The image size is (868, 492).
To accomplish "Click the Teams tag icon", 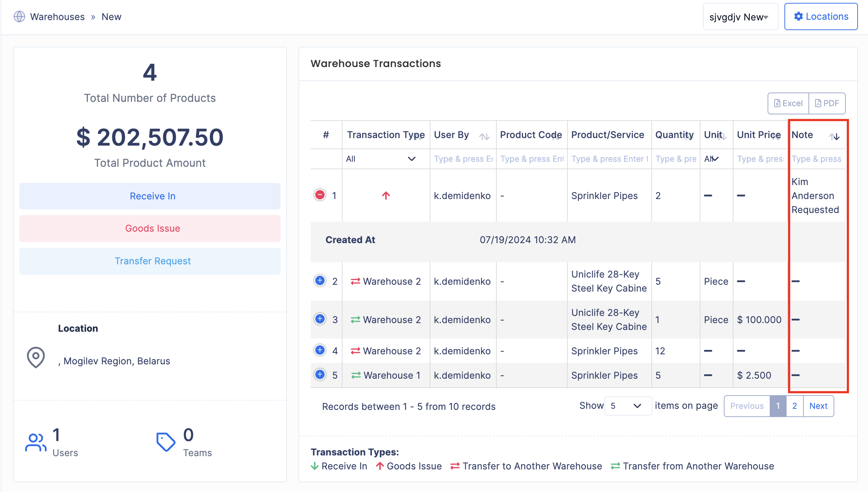I will [166, 442].
